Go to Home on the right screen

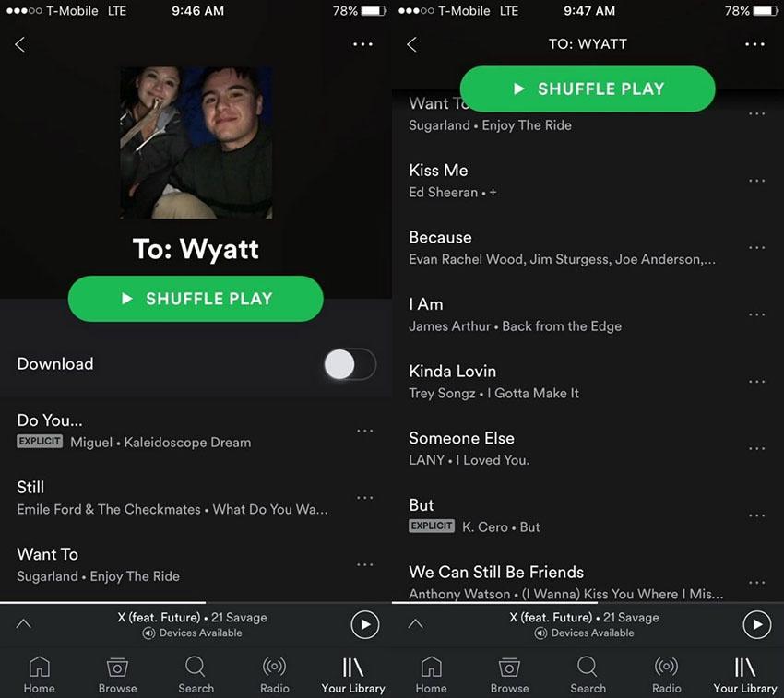431,676
